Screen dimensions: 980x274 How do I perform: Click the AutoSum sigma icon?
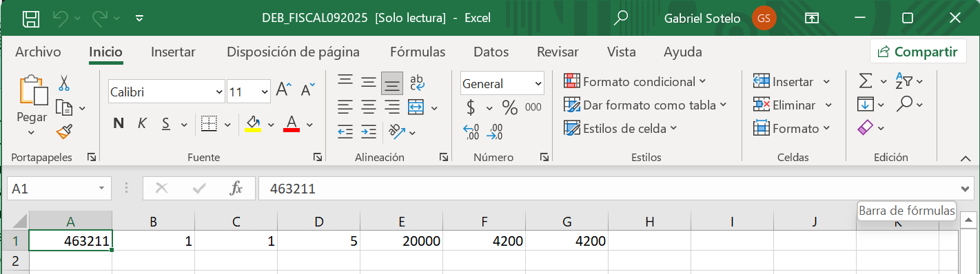click(866, 81)
